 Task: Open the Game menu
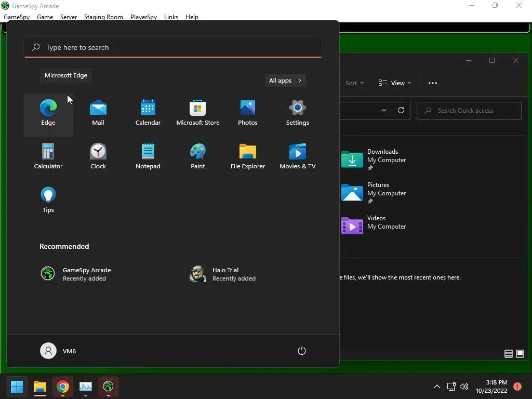45,17
